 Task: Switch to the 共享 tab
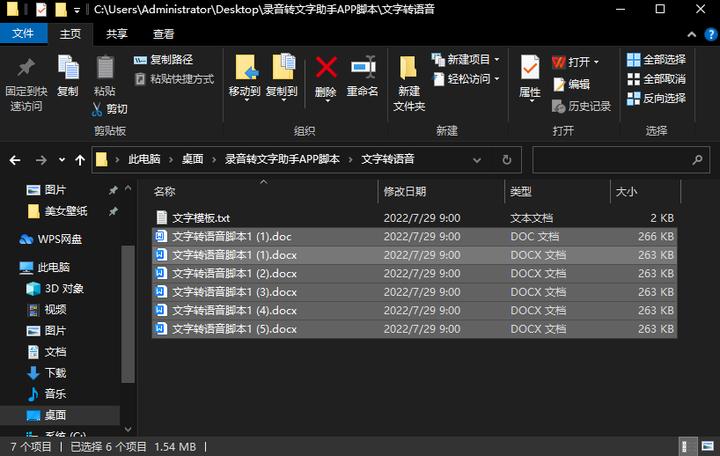coord(117,34)
